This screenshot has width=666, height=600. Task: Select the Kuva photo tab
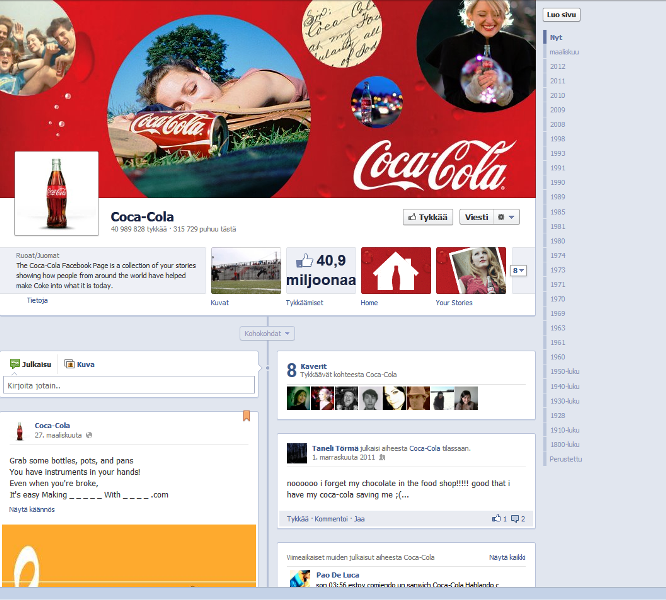(79, 364)
